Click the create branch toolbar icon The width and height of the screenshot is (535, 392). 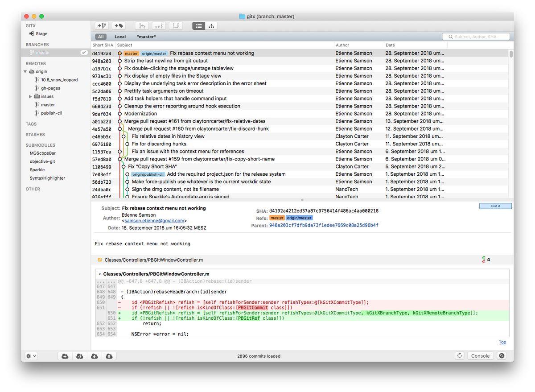click(x=102, y=26)
